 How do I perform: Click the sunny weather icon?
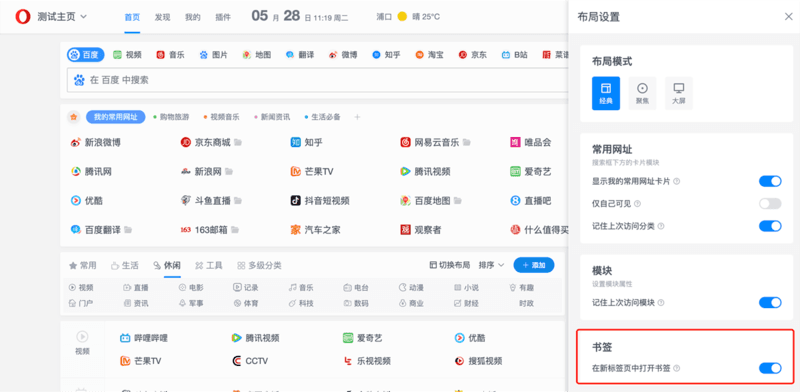click(402, 17)
